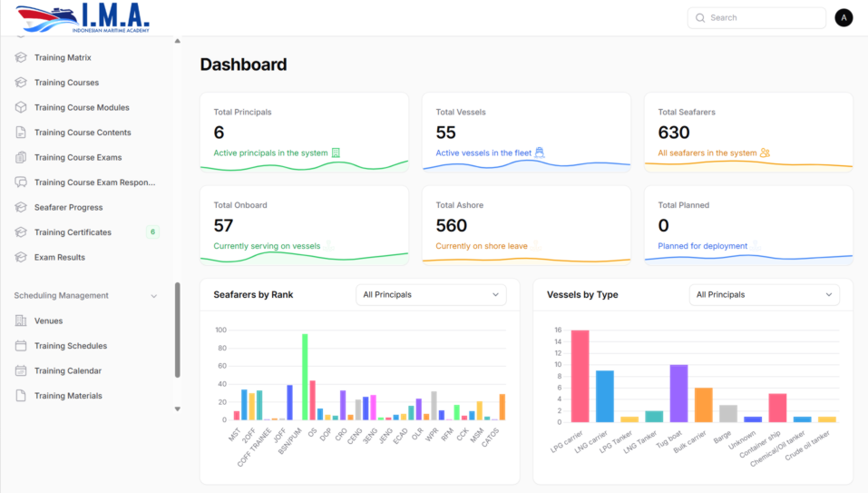Open Seafarers by Rank principals dropdown
The height and width of the screenshot is (493, 868).
(x=431, y=294)
